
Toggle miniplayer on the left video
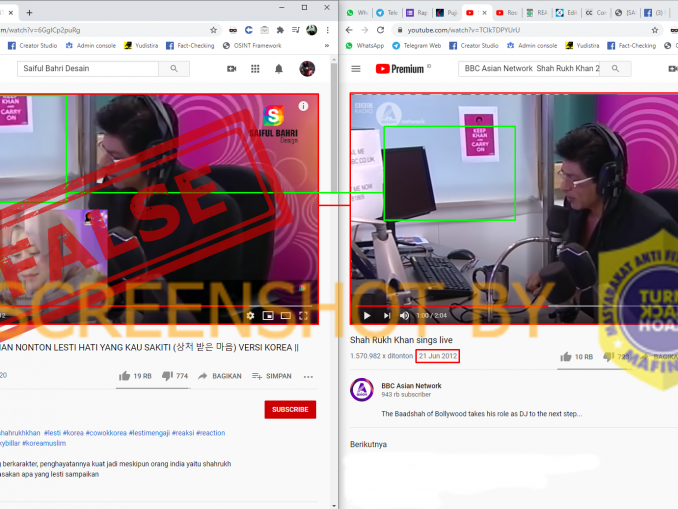(x=268, y=316)
